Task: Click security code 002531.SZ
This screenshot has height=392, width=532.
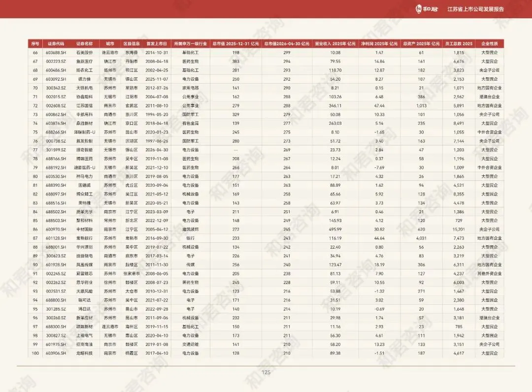Action: pyautogui.click(x=56, y=291)
